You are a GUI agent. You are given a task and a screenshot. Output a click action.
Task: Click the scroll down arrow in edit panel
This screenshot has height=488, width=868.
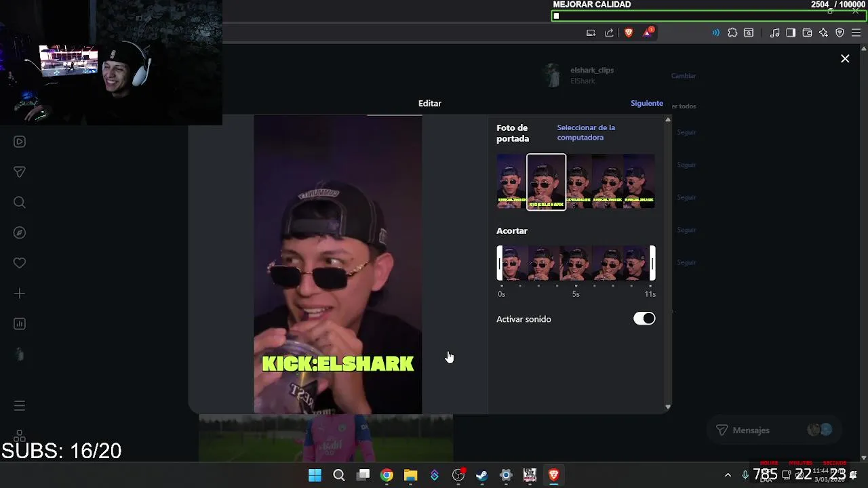[668, 407]
